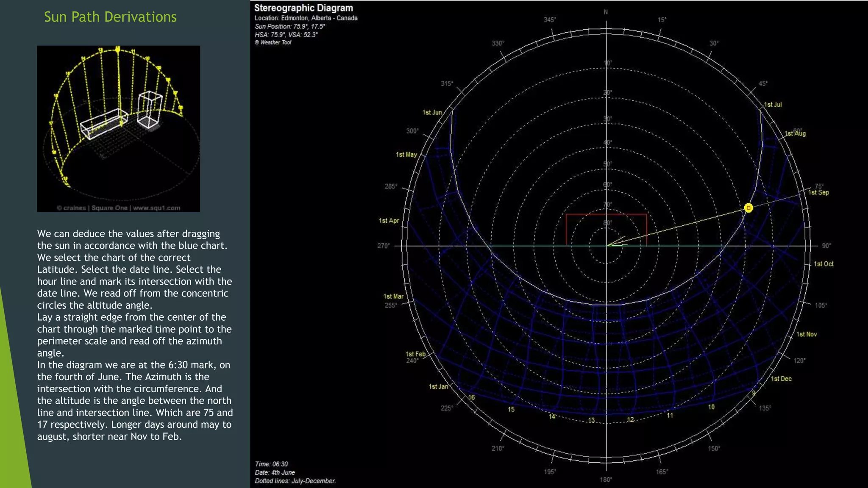Click the 1st Dec date label
868x488 pixels.
[781, 379]
